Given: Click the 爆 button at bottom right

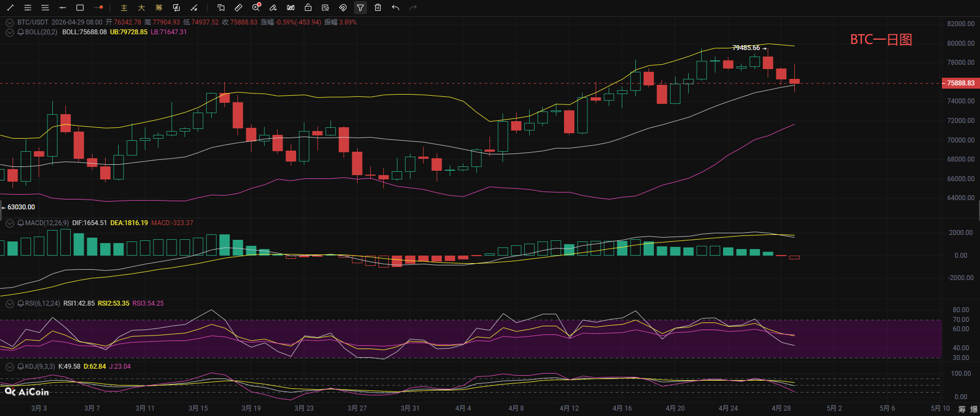Looking at the screenshot, I should coord(973,409).
